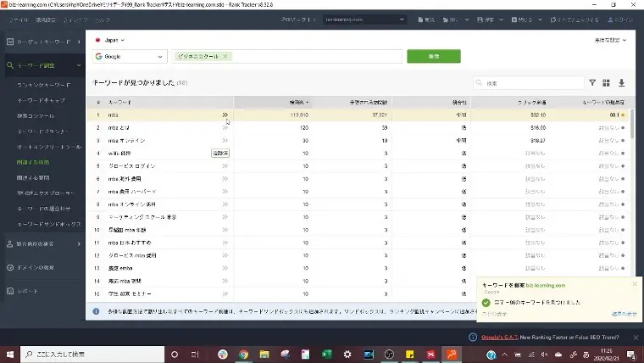Select ランキングキーワード in the sidebar
This screenshot has height=363, width=644.
tap(42, 86)
